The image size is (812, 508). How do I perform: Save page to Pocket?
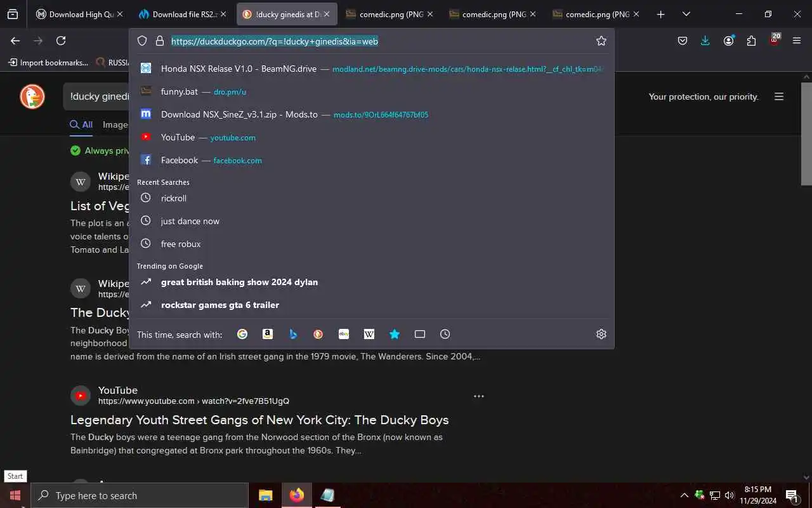pos(683,41)
